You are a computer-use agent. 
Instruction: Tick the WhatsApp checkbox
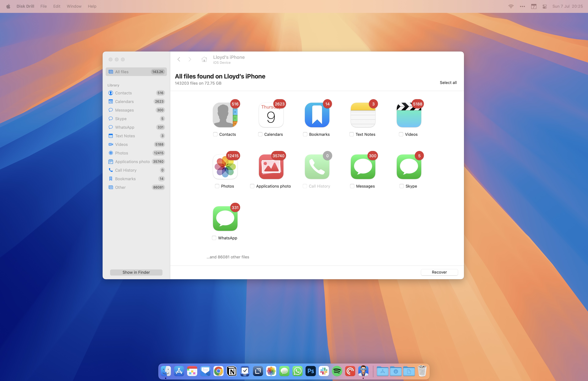click(x=214, y=238)
